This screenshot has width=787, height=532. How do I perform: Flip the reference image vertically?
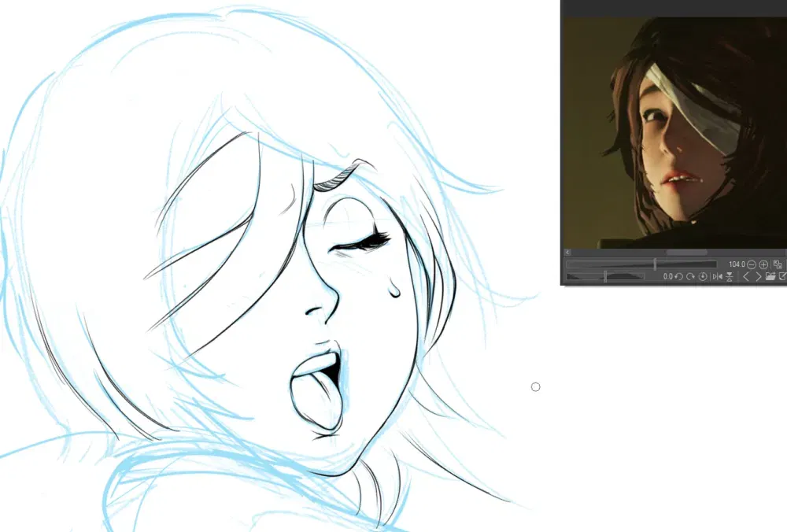730,276
